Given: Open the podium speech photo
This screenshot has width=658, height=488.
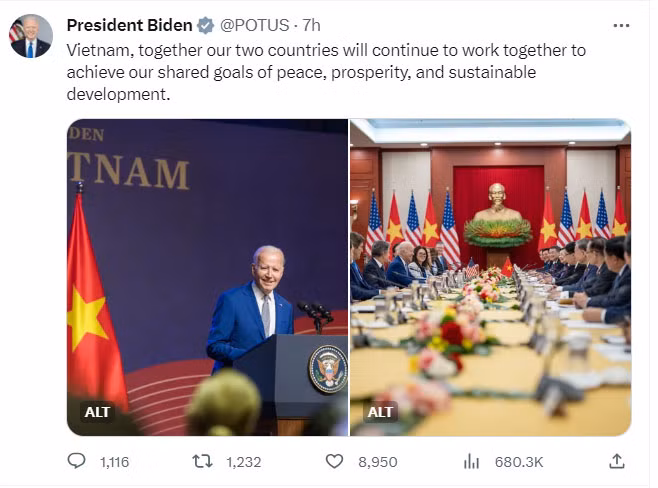Looking at the screenshot, I should click(207, 277).
